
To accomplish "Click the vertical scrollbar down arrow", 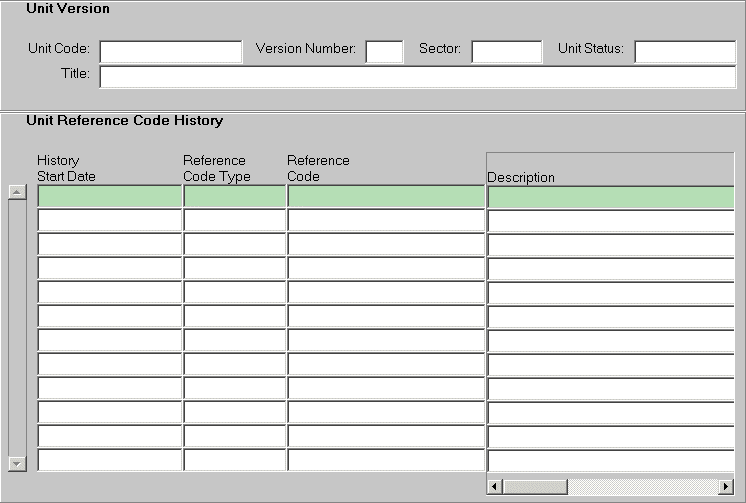I will (x=17, y=464).
